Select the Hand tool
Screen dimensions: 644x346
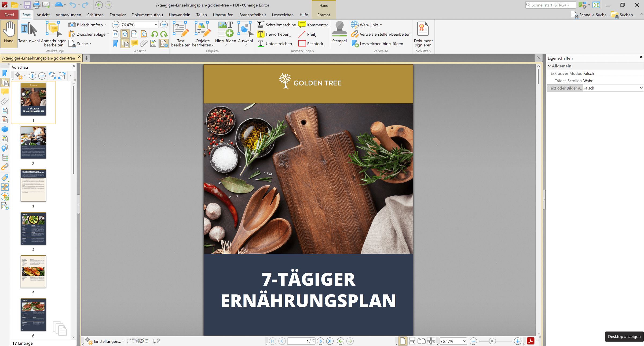tap(9, 34)
